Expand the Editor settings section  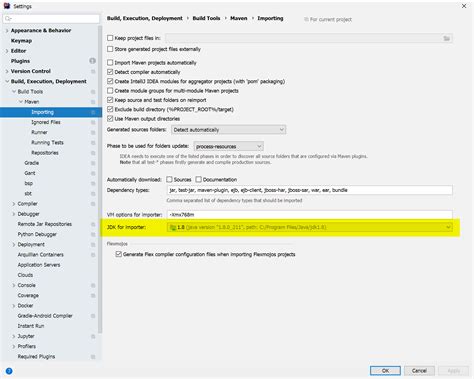tap(7, 51)
